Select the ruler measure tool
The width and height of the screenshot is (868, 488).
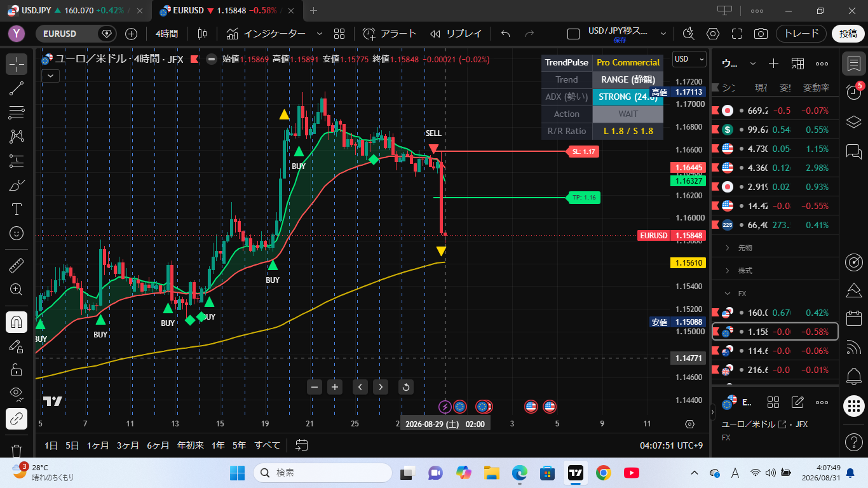17,265
